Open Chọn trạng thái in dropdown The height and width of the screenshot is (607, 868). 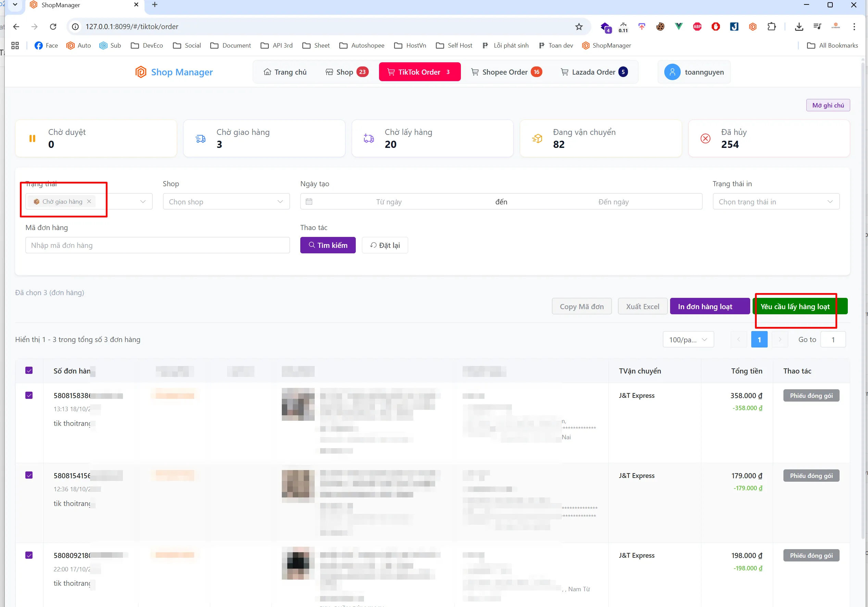(776, 201)
